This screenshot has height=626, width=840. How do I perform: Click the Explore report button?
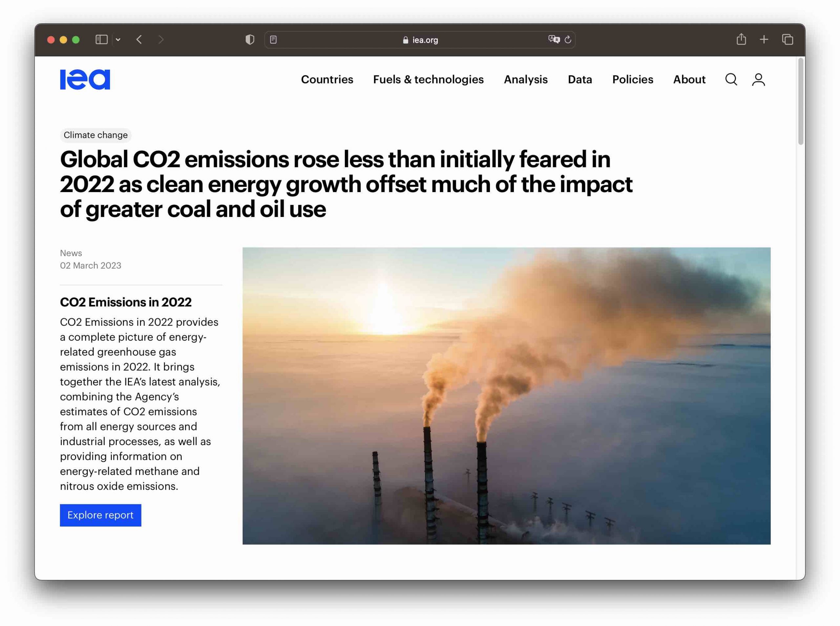coord(100,515)
